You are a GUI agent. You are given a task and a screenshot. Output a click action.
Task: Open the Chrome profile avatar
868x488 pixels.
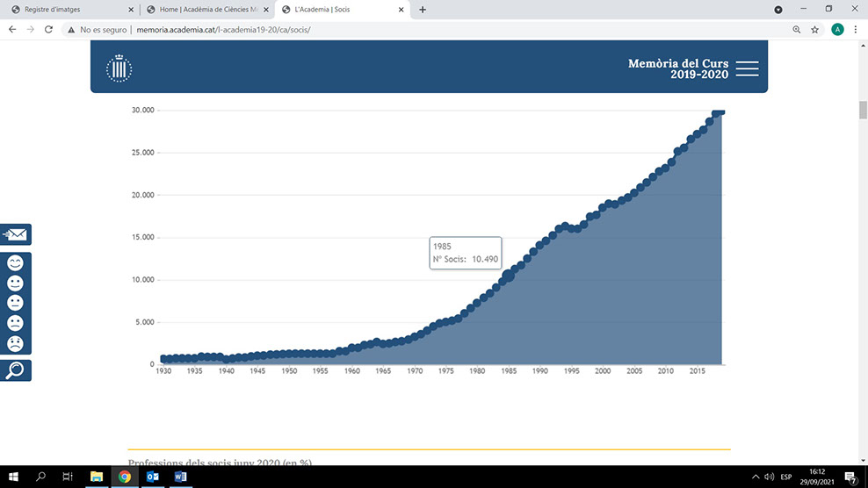pyautogui.click(x=837, y=29)
